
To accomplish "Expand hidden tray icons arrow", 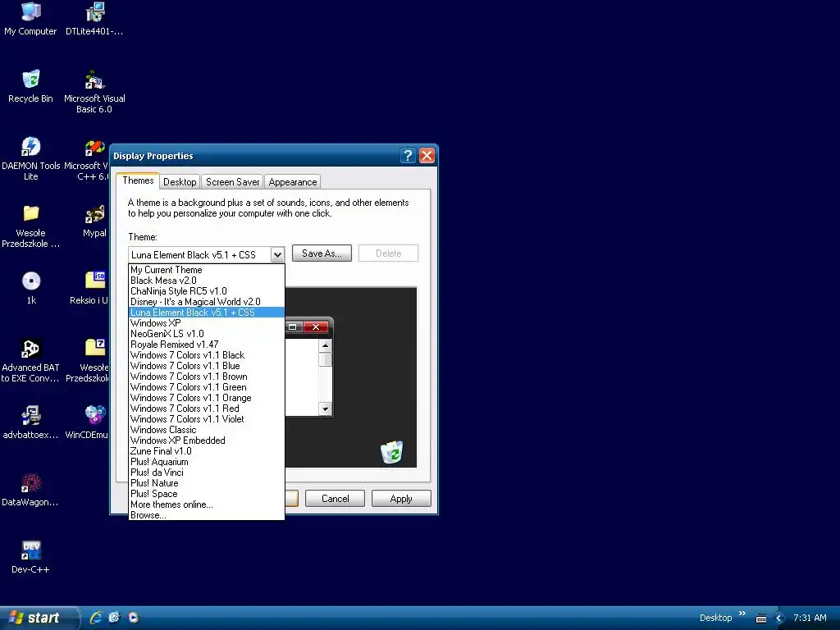I will tap(779, 619).
